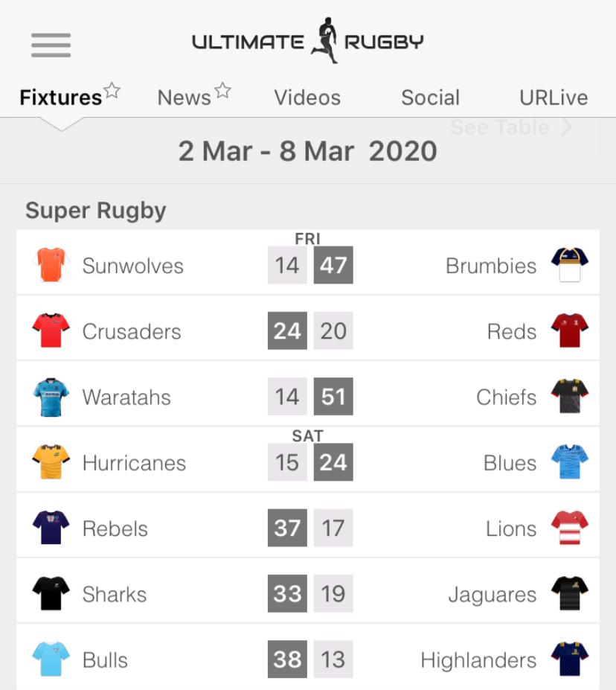The width and height of the screenshot is (616, 690).
Task: Toggle the star next to News
Action: [x=222, y=91]
